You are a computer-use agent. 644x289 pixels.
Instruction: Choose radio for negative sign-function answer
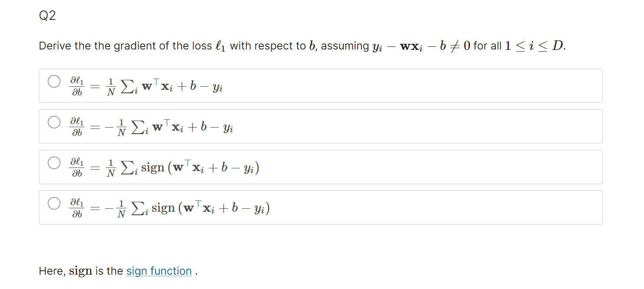54,203
